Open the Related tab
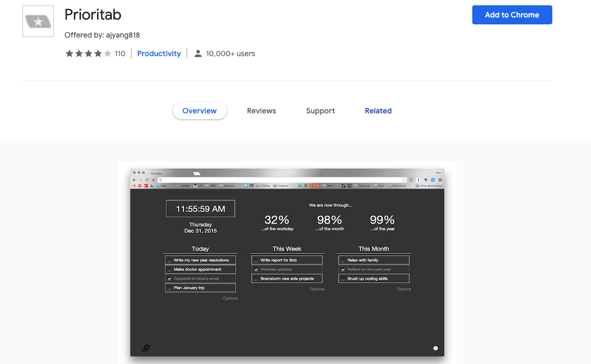The image size is (591, 364). (x=378, y=111)
